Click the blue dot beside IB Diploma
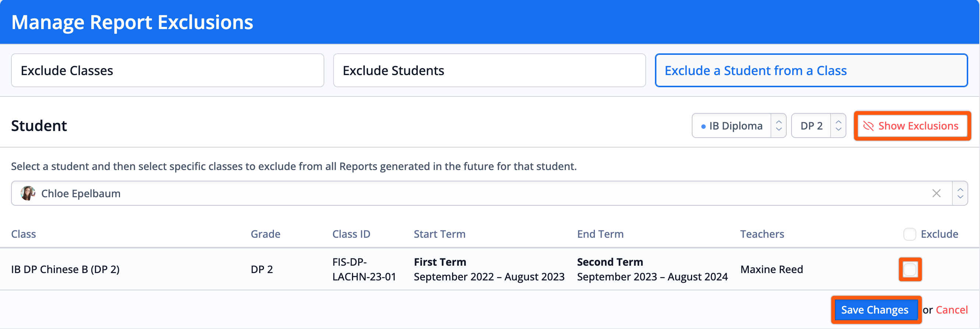Viewport: 980px width, 329px height. (703, 126)
